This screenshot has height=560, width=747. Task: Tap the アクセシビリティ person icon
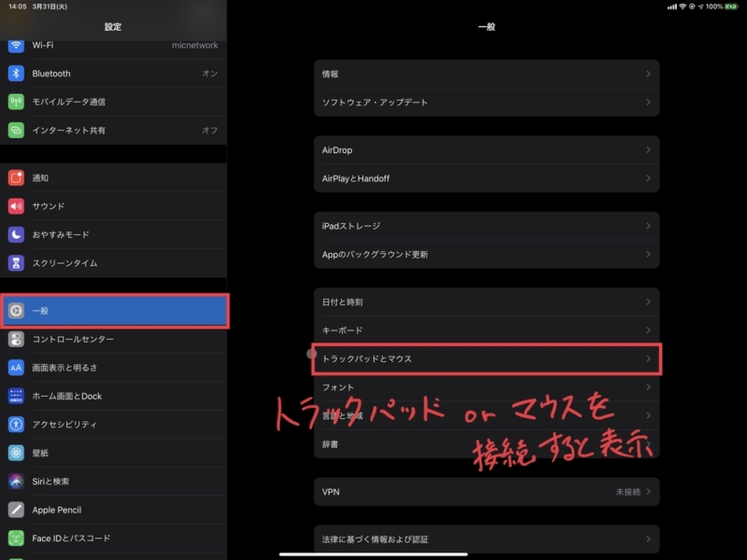[x=16, y=425]
